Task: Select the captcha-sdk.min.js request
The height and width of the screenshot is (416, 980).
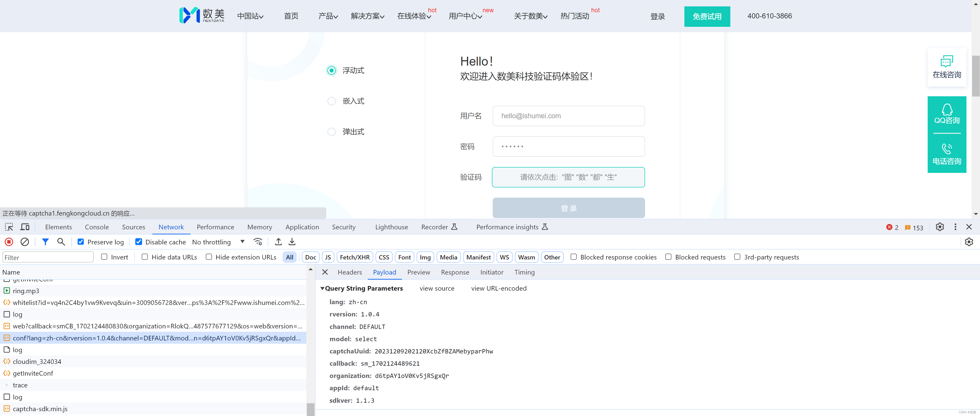Action: pos(153,409)
